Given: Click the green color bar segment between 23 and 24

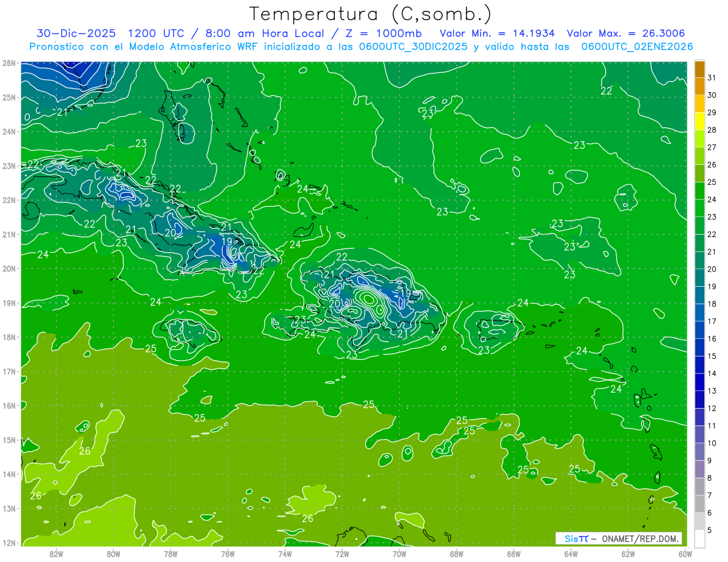Looking at the screenshot, I should 699,208.
